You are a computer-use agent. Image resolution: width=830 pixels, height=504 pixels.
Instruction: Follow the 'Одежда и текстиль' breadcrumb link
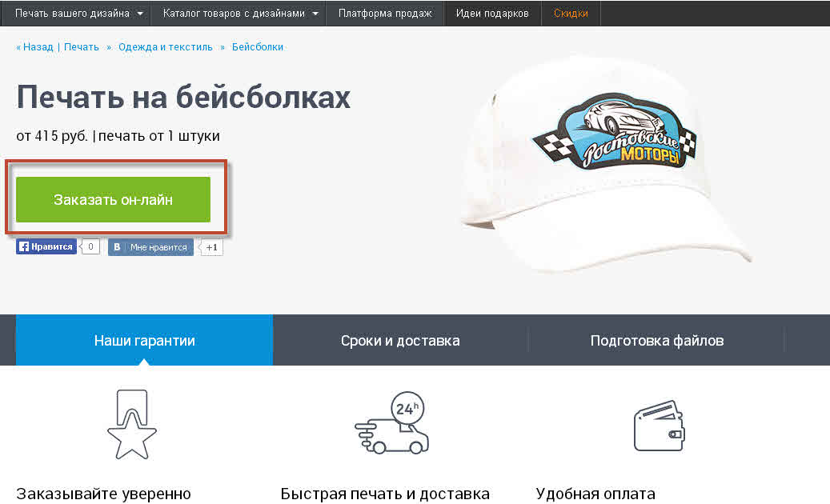166,47
